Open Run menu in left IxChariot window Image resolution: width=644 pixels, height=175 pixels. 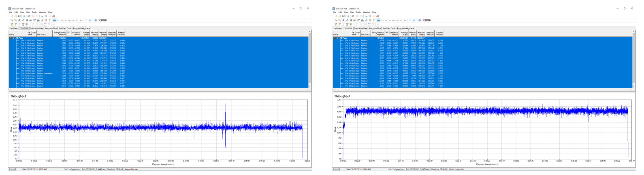[x=28, y=12]
